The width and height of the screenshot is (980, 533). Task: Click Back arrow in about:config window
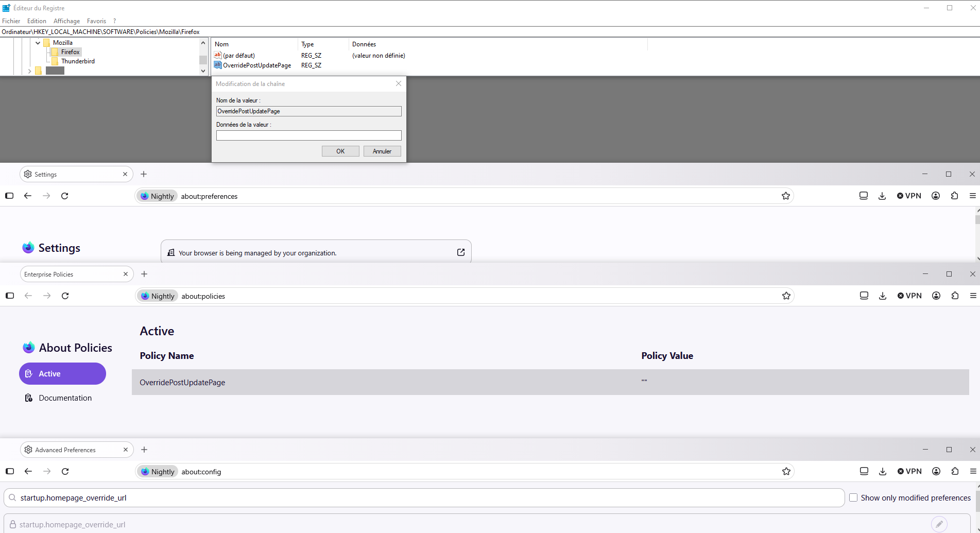tap(28, 471)
